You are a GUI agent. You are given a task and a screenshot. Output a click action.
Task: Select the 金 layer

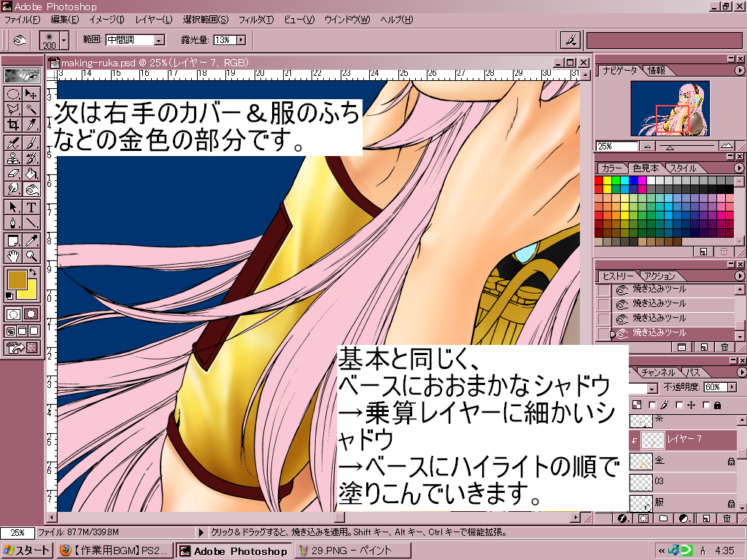(683, 461)
